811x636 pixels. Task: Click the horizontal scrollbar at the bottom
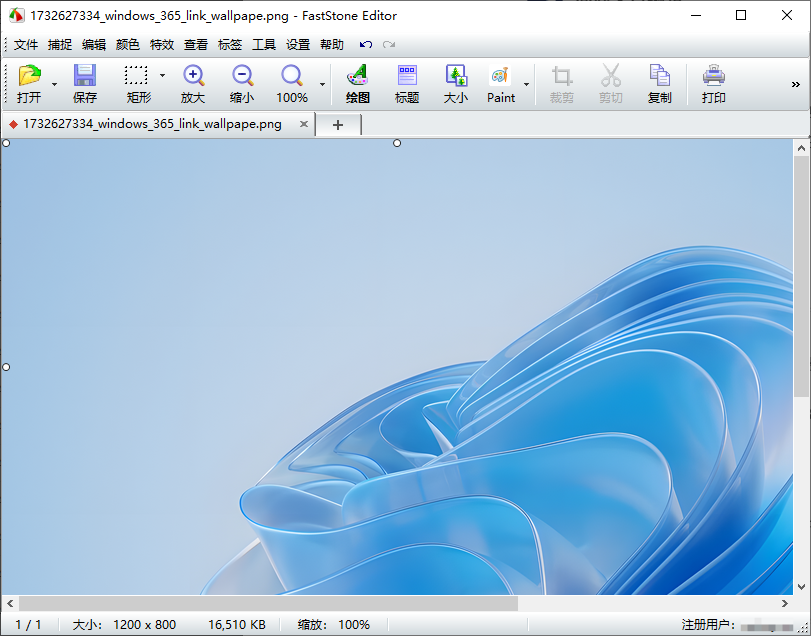point(268,604)
